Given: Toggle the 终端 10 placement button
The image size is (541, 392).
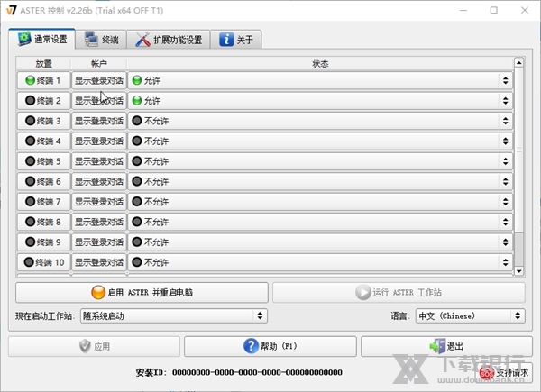Looking at the screenshot, I should (43, 262).
